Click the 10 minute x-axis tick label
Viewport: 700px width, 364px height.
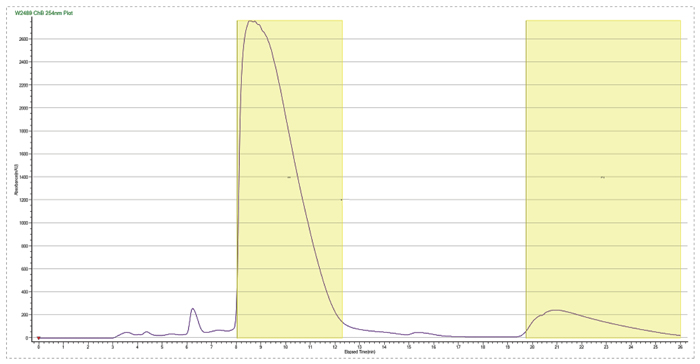click(285, 347)
